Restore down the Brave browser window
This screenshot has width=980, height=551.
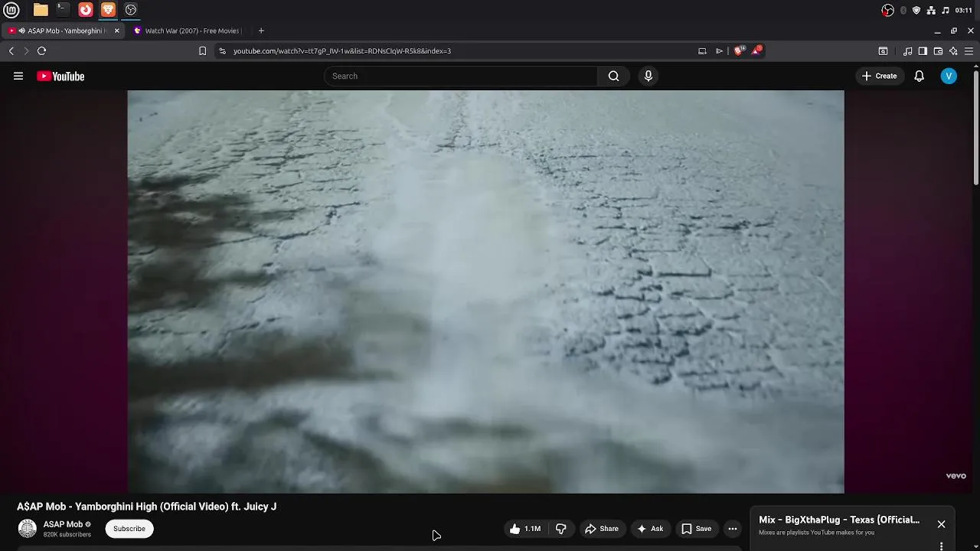tap(954, 31)
